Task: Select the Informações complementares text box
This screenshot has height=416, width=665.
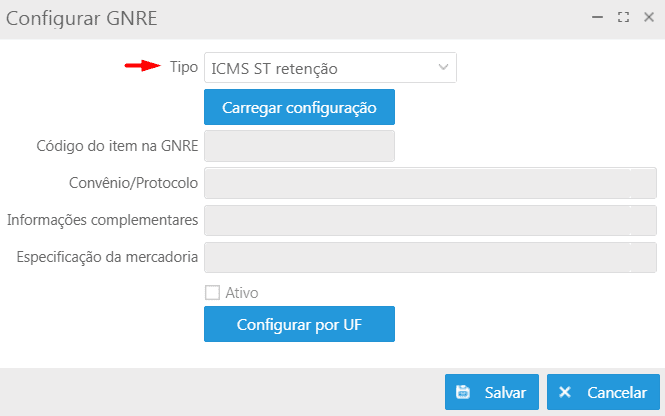Action: pos(430,220)
